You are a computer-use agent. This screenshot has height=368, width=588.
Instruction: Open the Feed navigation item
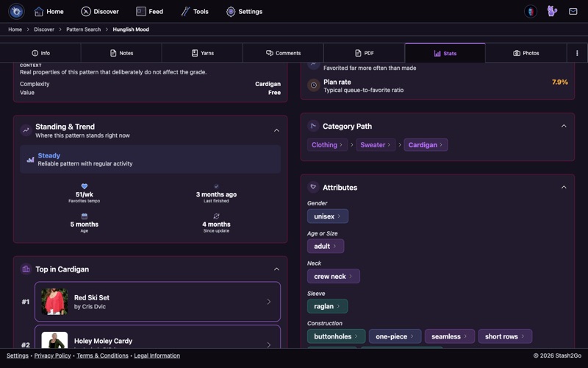[x=150, y=12]
